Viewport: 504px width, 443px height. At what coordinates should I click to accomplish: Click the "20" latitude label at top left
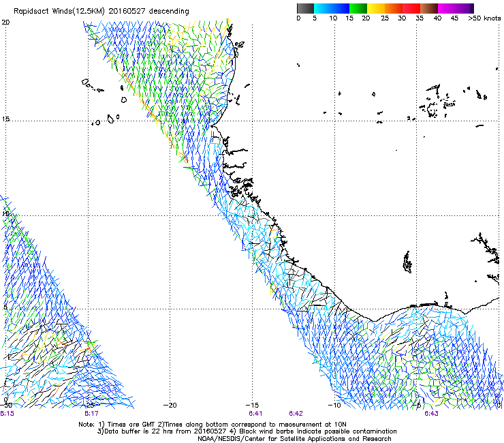[5, 22]
